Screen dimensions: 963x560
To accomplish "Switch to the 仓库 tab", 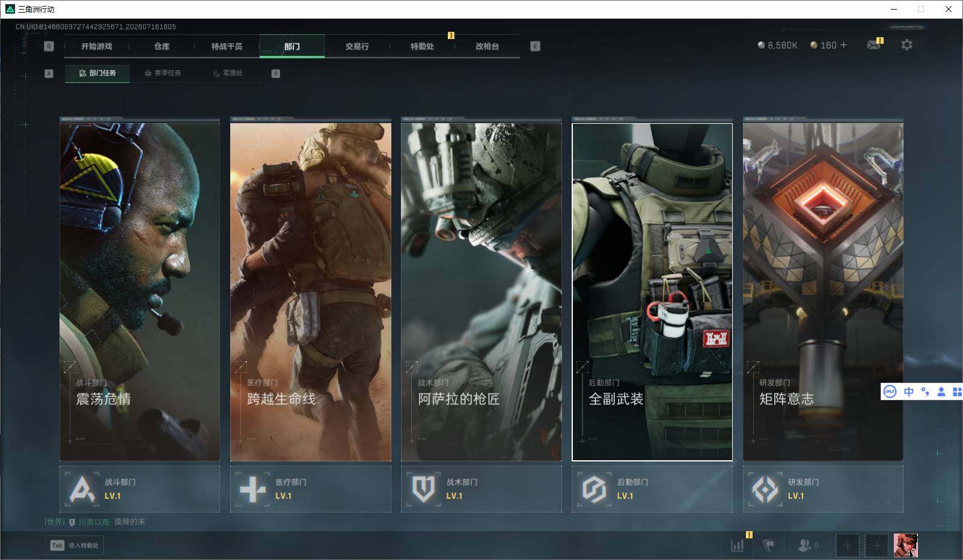I will [162, 46].
